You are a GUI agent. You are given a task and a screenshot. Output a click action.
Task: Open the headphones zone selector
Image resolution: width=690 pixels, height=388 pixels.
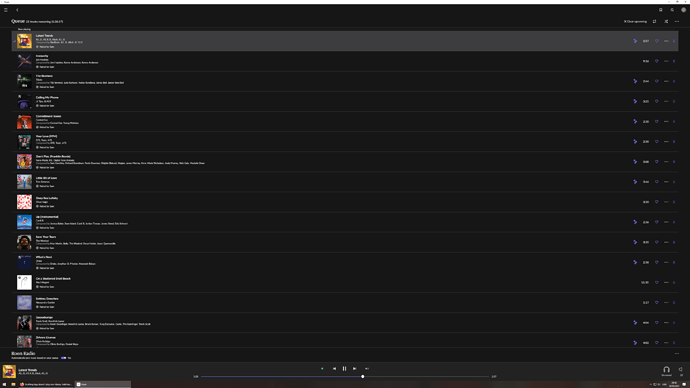pos(666,370)
